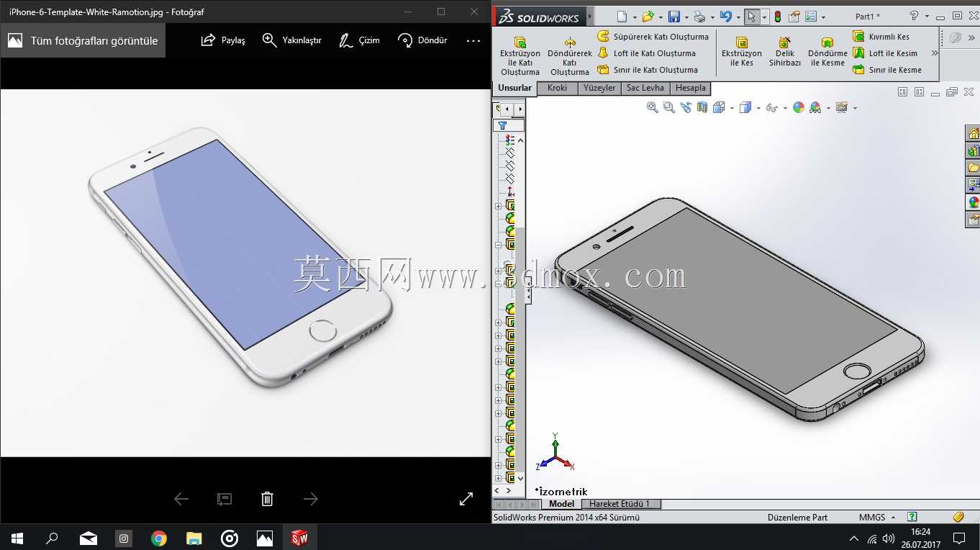Image resolution: width=980 pixels, height=550 pixels.
Task: Open Delik Sihirbazı hole wizard
Action: [785, 52]
